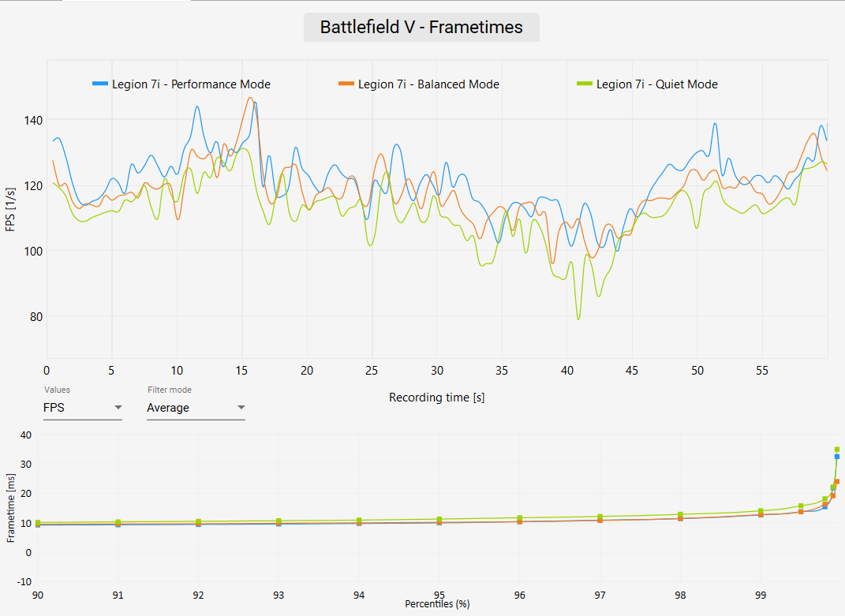Screen dimensions: 845x616
Task: Click the 100 tick on the FPS axis
Action: tap(33, 251)
